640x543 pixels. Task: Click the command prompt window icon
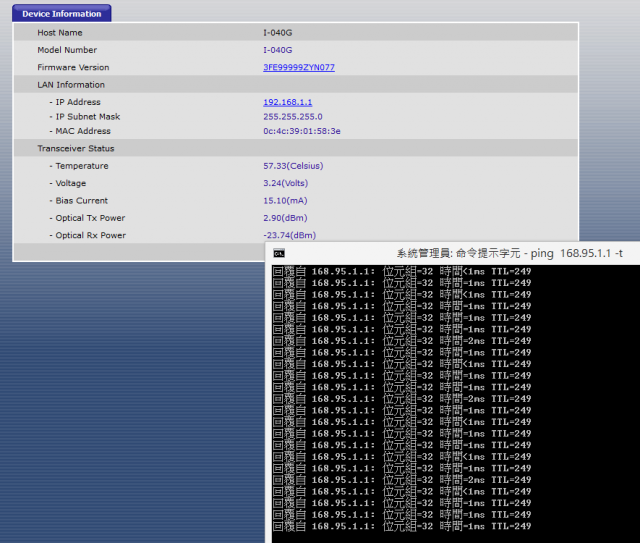pyautogui.click(x=279, y=254)
